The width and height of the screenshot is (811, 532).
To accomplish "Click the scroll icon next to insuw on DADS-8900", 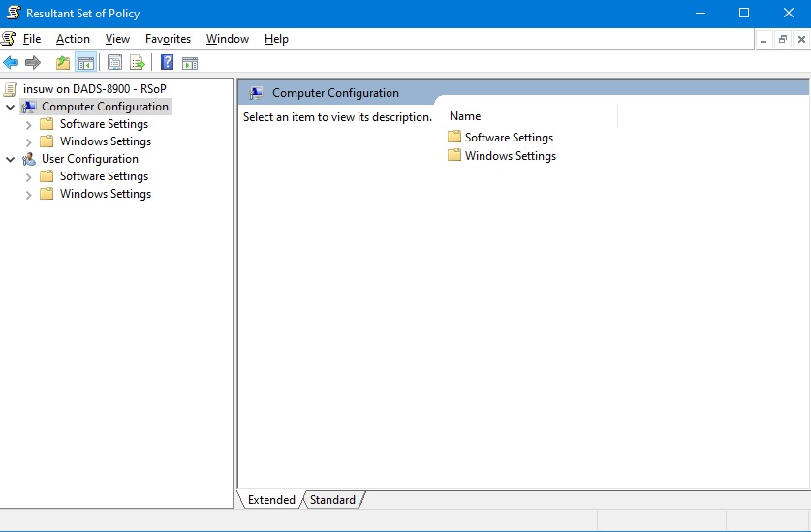I will click(11, 89).
